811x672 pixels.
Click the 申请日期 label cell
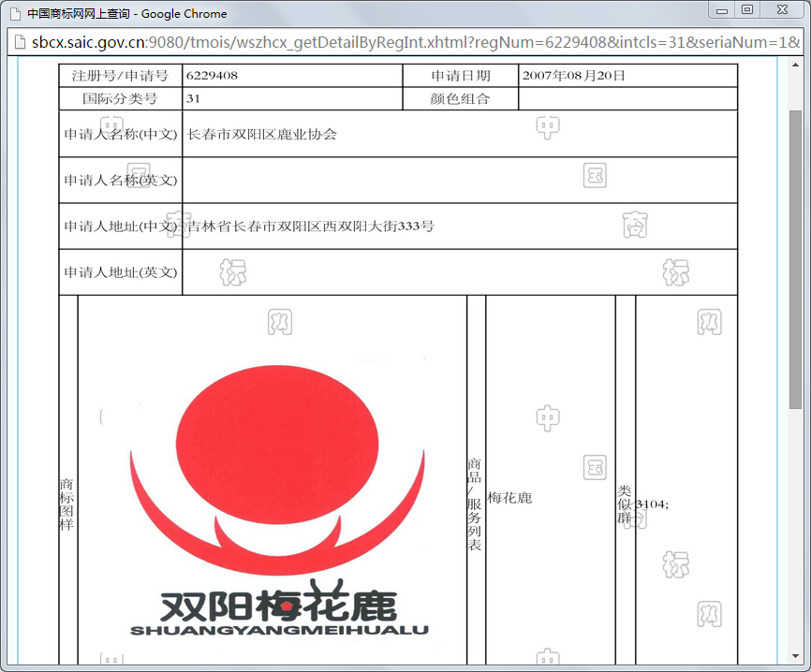[x=461, y=76]
